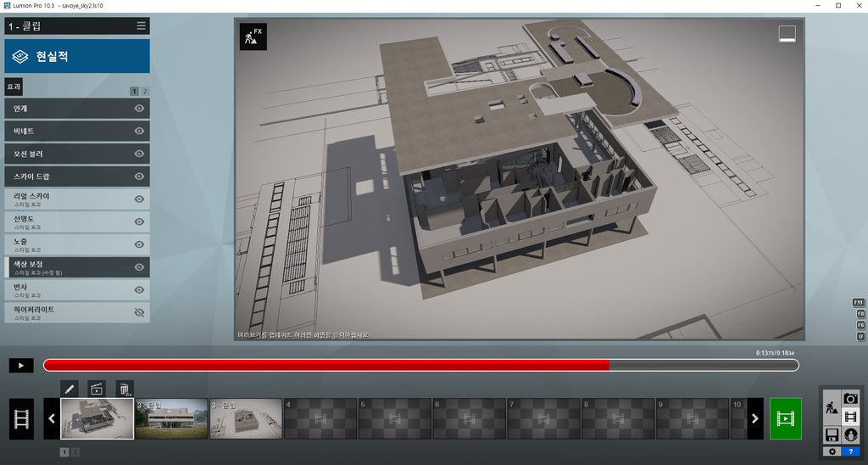This screenshot has width=868, height=465.
Task: Select the 하이퍼라이트 style effect row
Action: (77, 312)
